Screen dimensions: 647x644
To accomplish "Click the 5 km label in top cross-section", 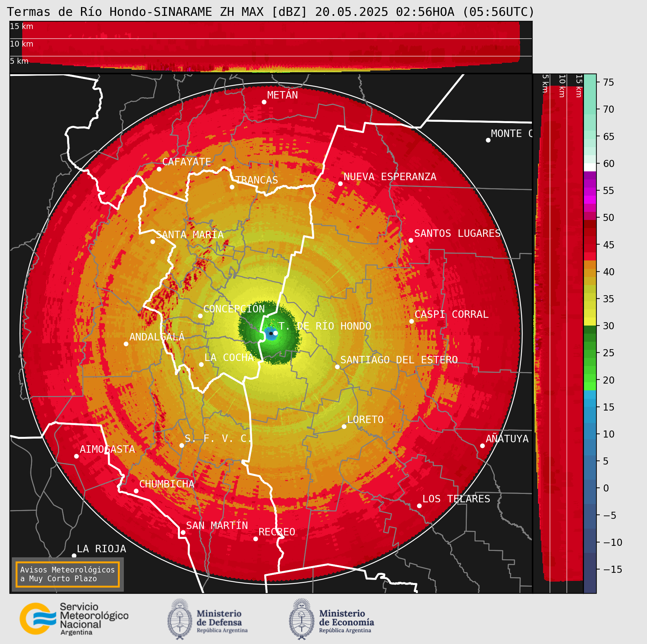I will pos(19,61).
